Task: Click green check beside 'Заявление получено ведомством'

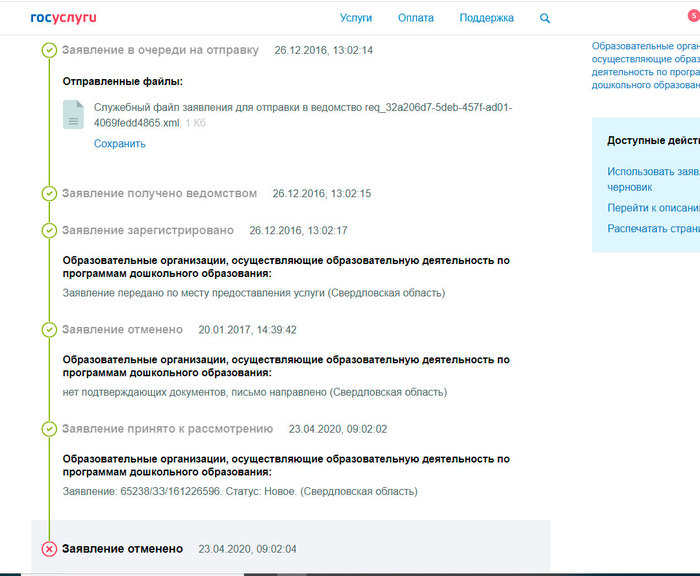Action: click(x=49, y=193)
